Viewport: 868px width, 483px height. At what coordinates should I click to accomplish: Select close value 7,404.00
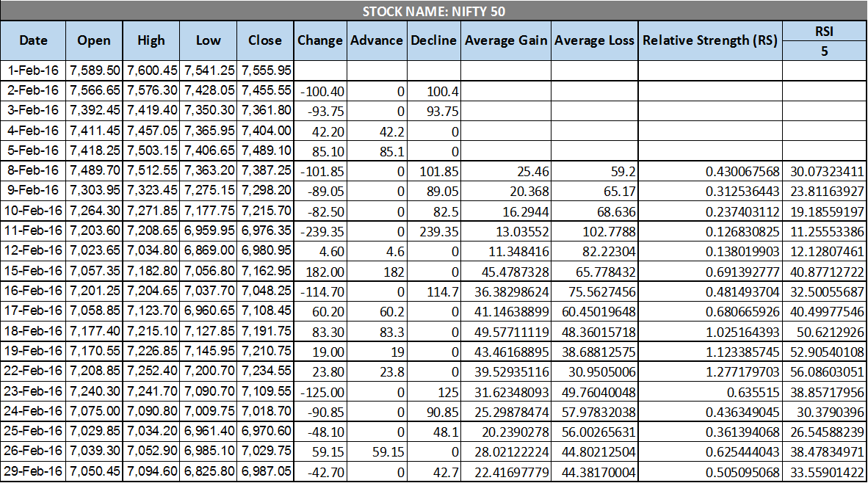[x=265, y=131]
